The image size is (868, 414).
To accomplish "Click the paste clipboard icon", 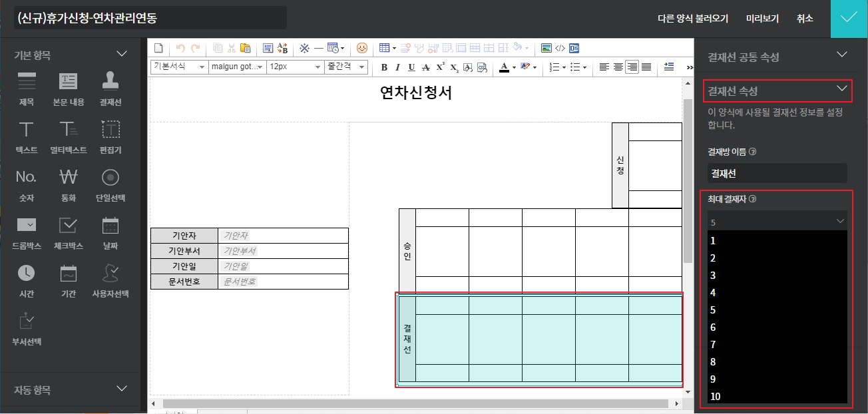I will pos(245,48).
